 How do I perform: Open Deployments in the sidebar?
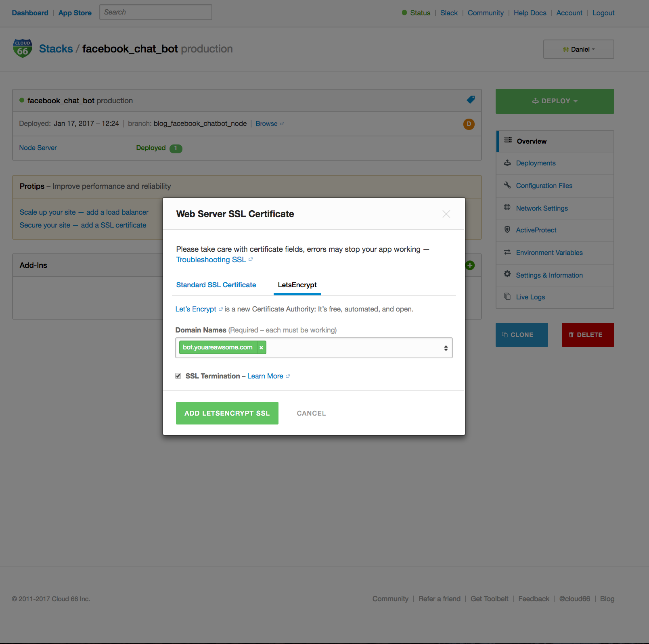click(x=555, y=163)
